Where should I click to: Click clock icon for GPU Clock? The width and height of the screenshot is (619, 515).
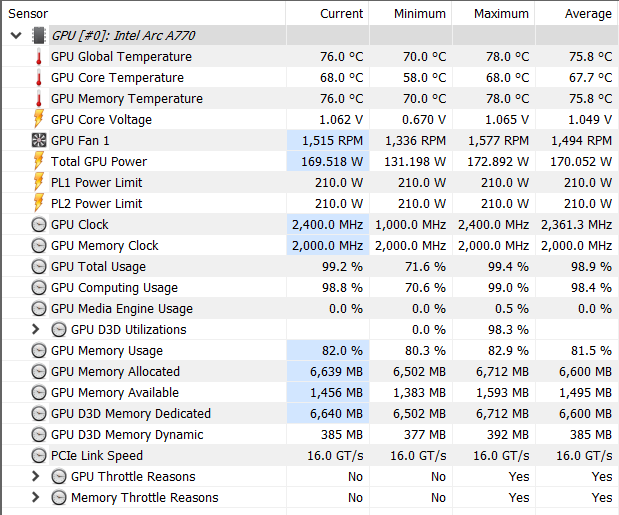click(39, 225)
